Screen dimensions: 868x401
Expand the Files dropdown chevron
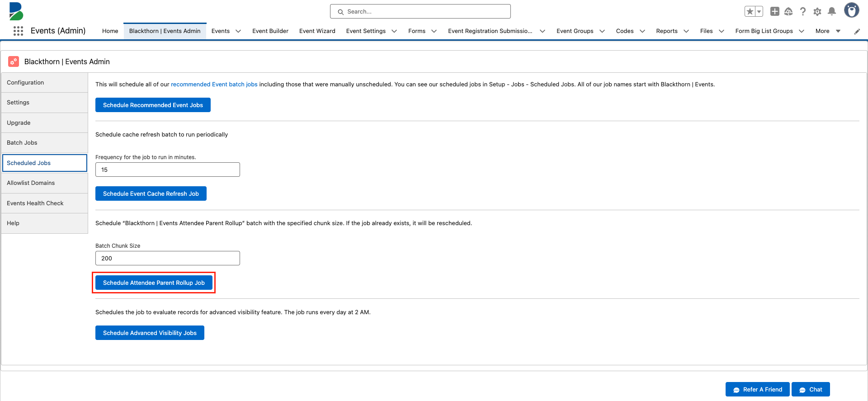pyautogui.click(x=722, y=31)
